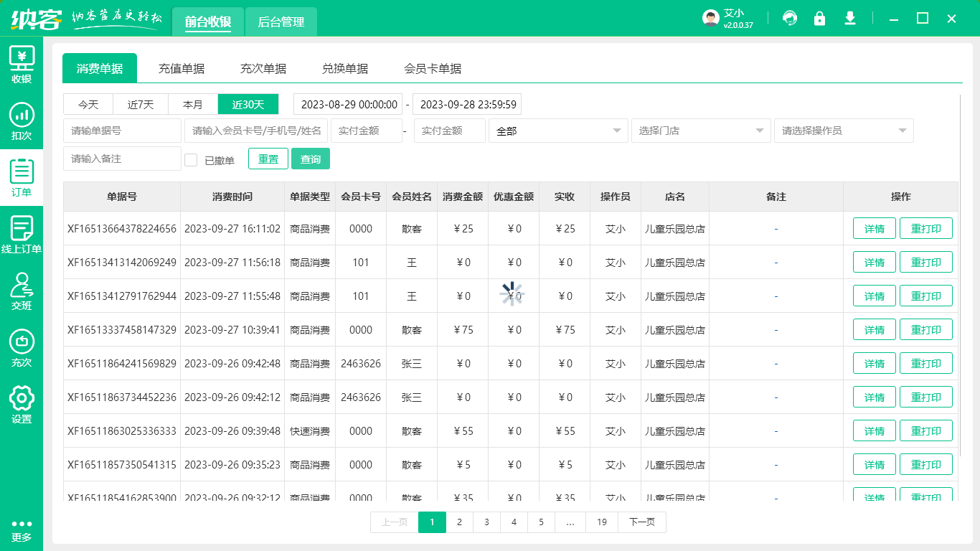Screen dimensions: 980x551
Task: Select the 收银 cashier icon in sidebar
Action: 22,65
